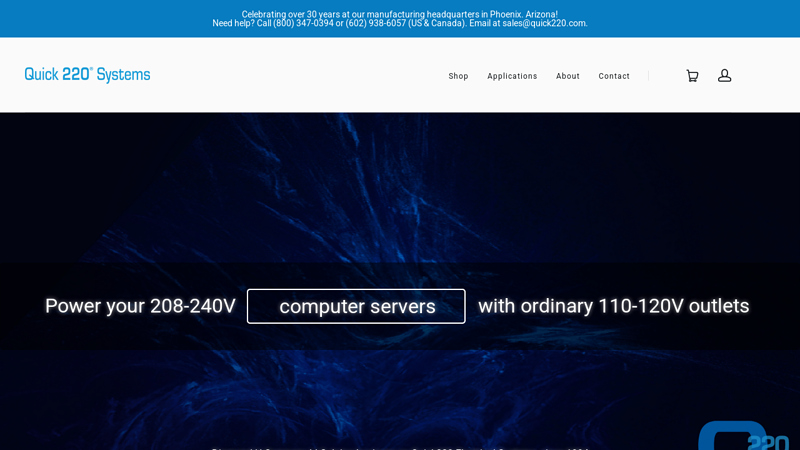Click the Quick 220 Systems logo
Image resolution: width=800 pixels, height=450 pixels.
coord(87,75)
